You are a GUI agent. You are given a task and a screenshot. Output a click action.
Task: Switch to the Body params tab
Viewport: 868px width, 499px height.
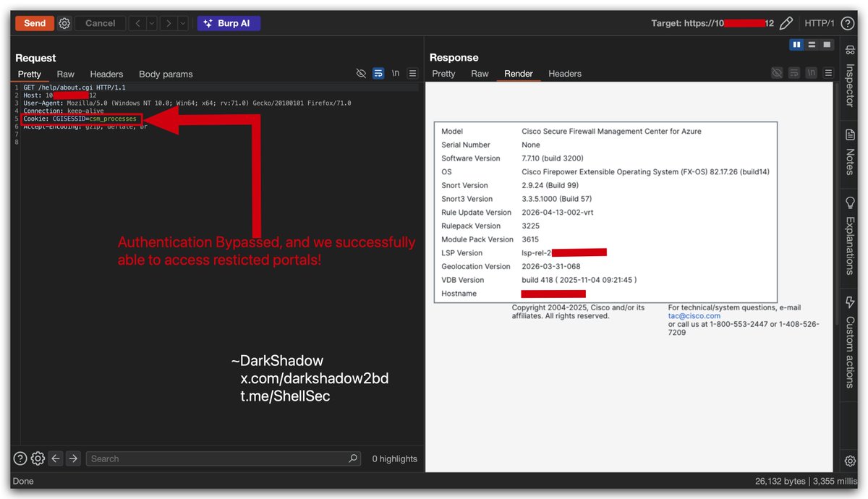tap(166, 73)
